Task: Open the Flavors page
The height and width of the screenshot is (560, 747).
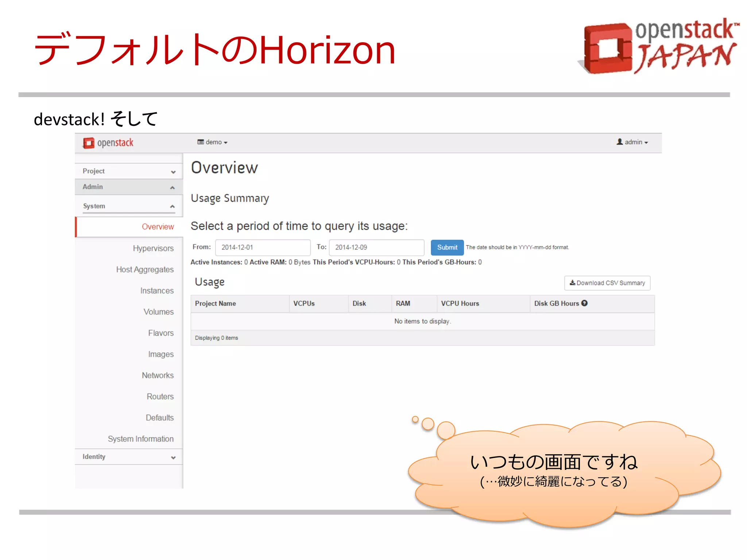Action: (x=161, y=333)
